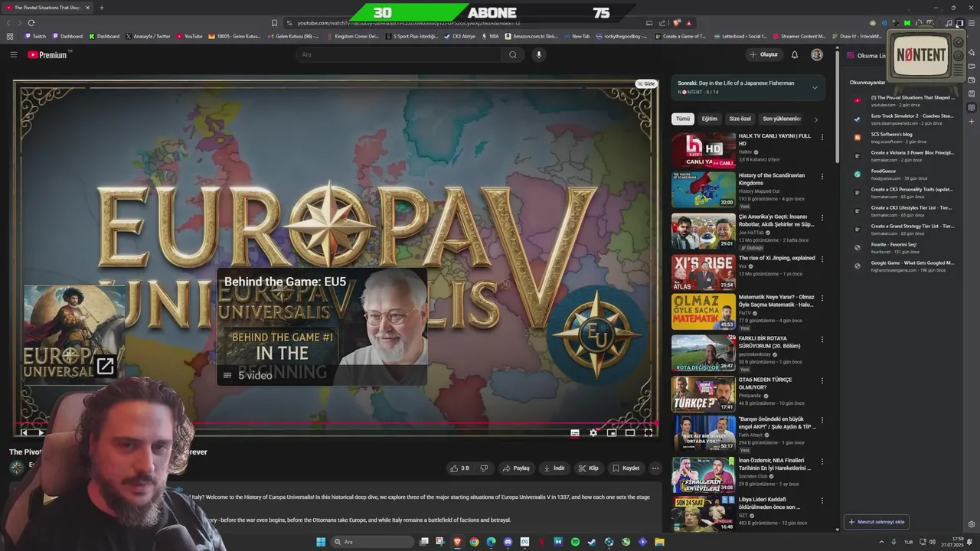Open options for Çin Amerika'yı Geçti video
The image size is (980, 551).
pos(822,217)
